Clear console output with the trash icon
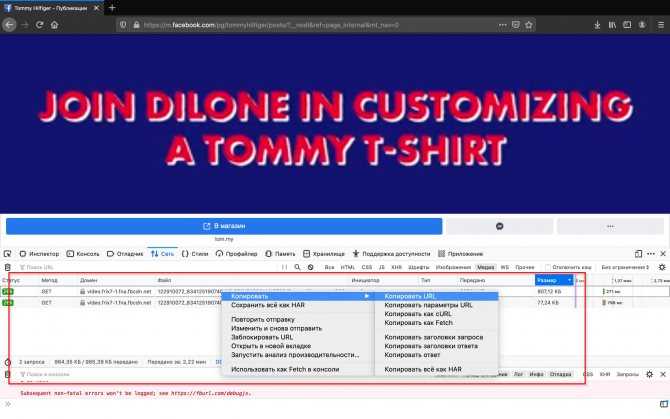Image resolution: width=670 pixels, height=419 pixels. pos(8,375)
